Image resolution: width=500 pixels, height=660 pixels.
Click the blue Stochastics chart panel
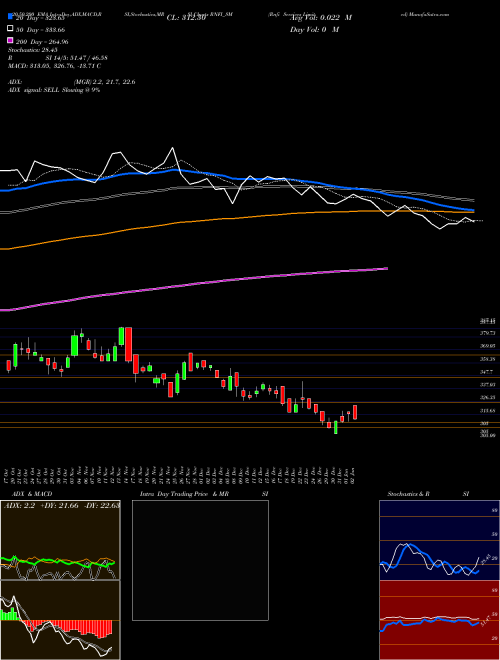439,540
